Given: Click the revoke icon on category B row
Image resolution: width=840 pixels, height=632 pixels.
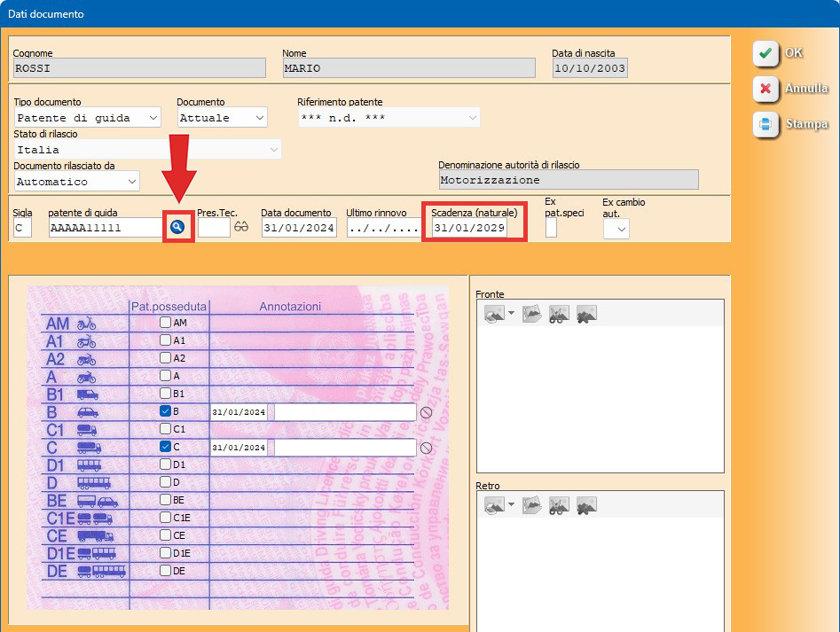Looking at the screenshot, I should pyautogui.click(x=426, y=412).
